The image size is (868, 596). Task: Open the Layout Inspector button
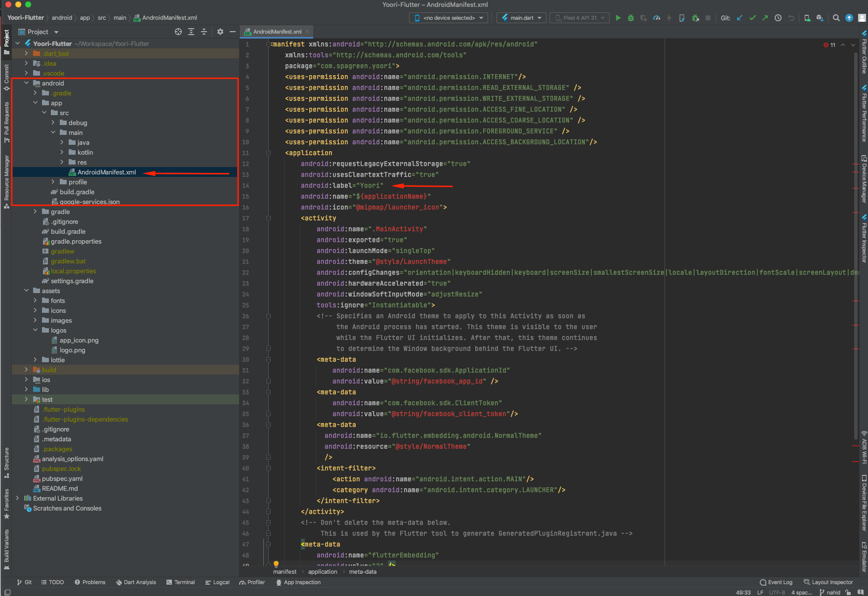pos(828,582)
